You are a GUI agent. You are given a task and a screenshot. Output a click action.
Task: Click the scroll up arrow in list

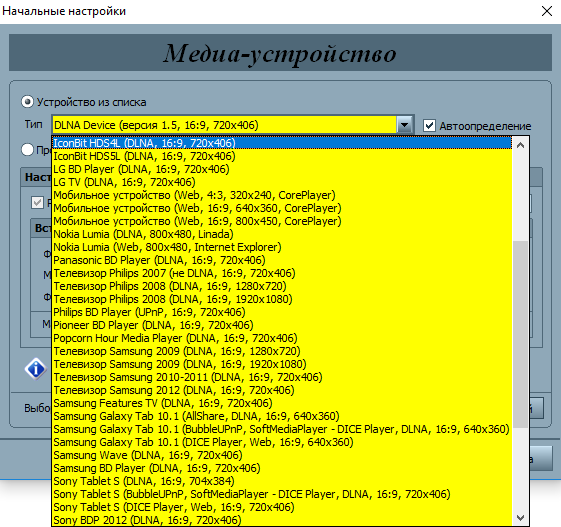[521, 145]
